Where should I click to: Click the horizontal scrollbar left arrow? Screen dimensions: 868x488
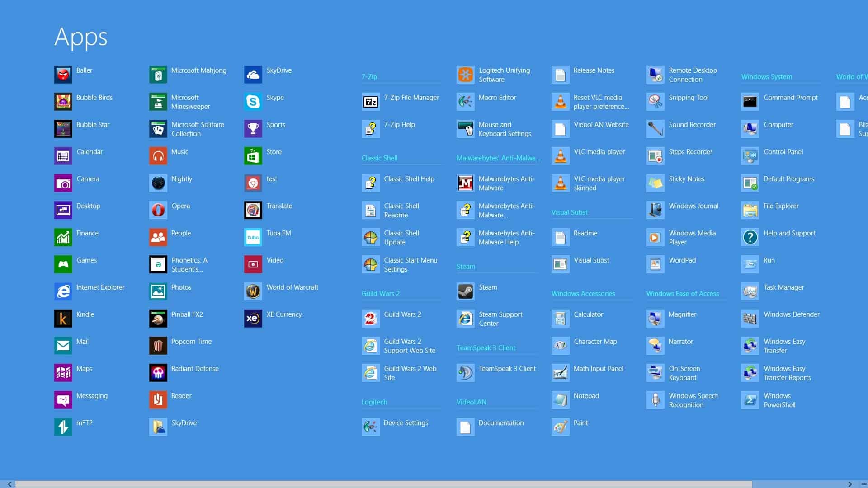[x=9, y=484]
